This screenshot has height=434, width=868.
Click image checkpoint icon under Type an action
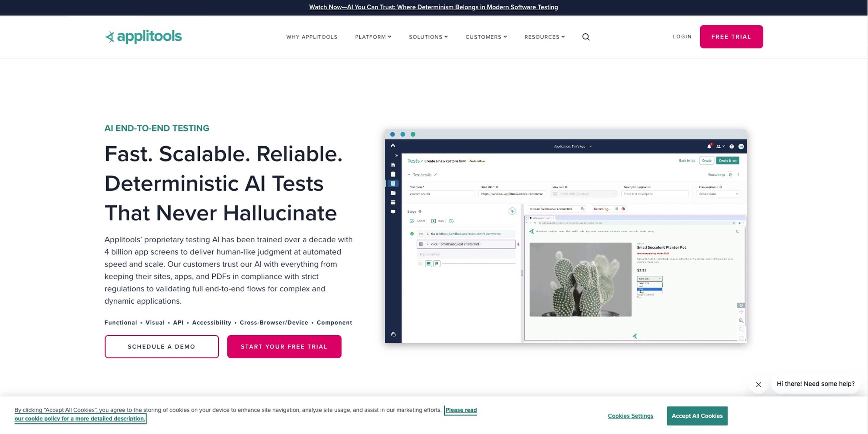click(x=428, y=264)
